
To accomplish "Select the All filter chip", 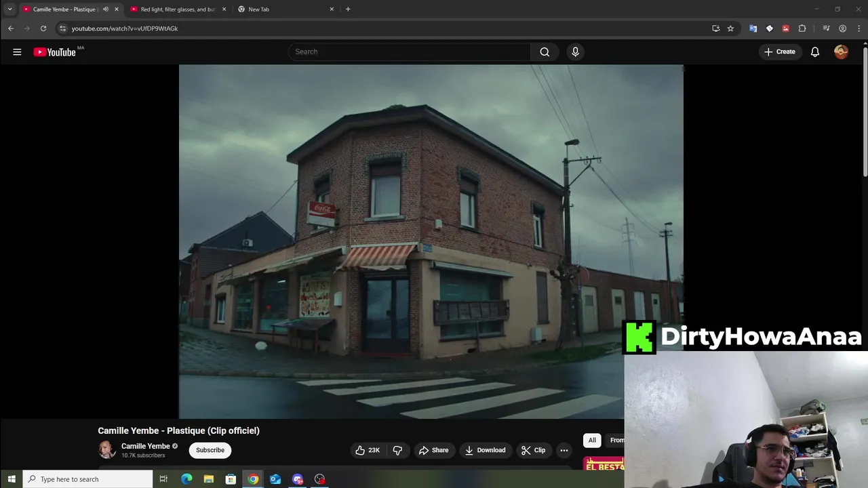I will (592, 441).
